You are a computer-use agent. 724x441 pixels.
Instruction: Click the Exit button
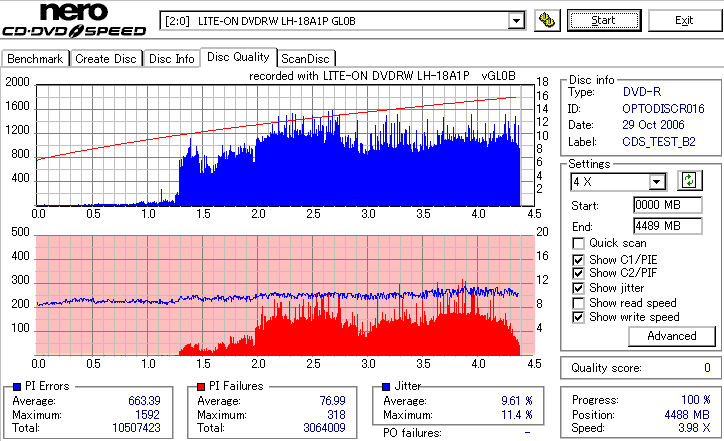[x=684, y=21]
